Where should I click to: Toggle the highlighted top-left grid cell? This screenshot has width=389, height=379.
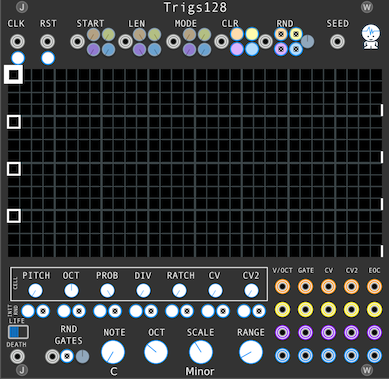click(x=13, y=74)
